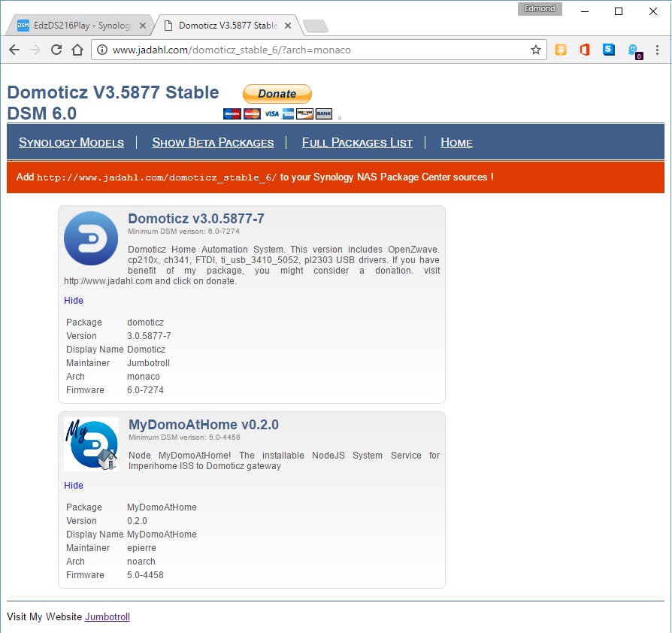This screenshot has width=672, height=633.
Task: Open Full Packages List menu item
Action: point(358,143)
